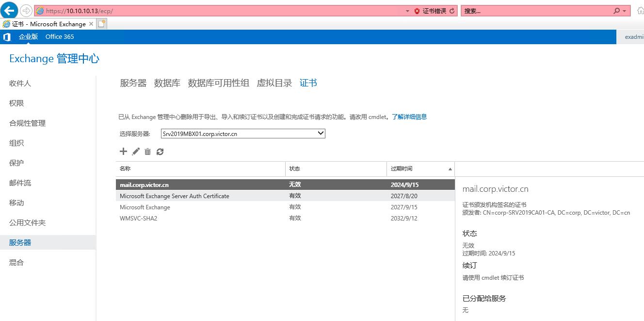
Task: Expand the address bar history dropdown
Action: tap(407, 10)
